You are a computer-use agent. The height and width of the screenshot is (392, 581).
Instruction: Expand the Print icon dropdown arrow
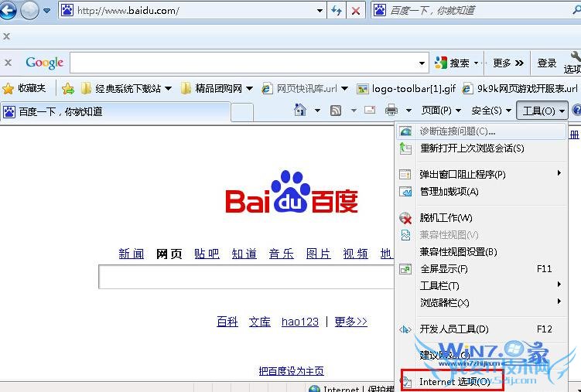[408, 111]
